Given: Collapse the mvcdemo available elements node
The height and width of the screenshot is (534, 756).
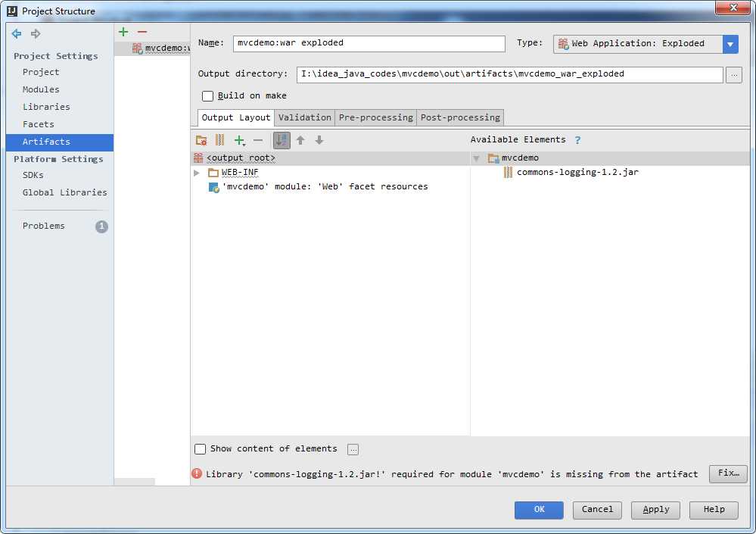Looking at the screenshot, I should click(x=476, y=158).
